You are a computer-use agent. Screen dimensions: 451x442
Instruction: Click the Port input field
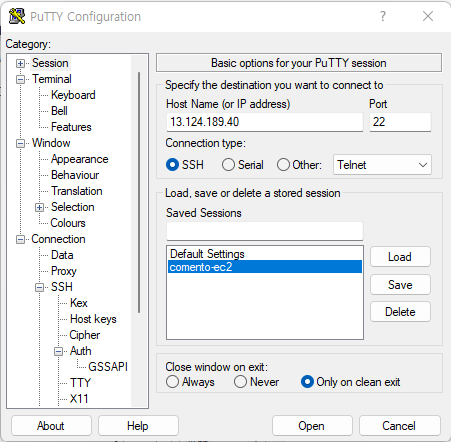click(x=400, y=122)
